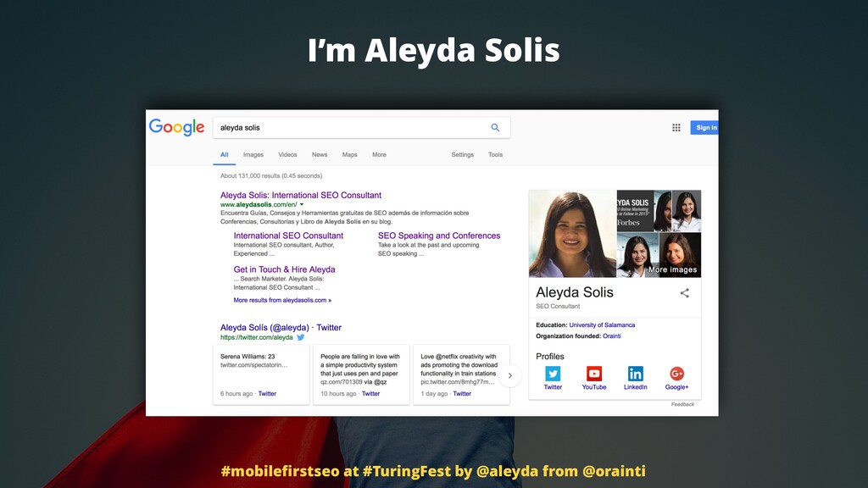Switch to the News tab
The image size is (868, 488).
pyautogui.click(x=320, y=155)
